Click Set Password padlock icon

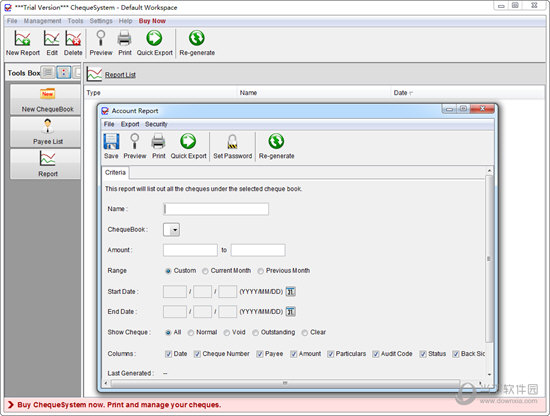coord(232,142)
